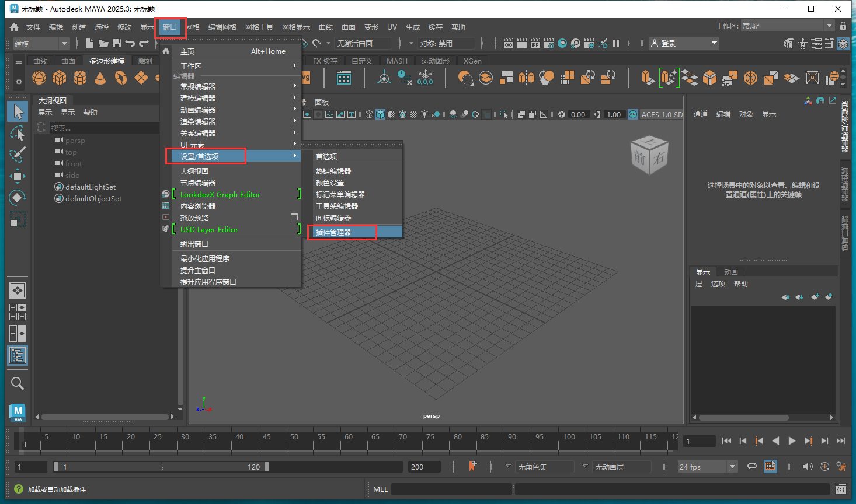Screen dimensions: 856x504
Task: Toggle loop playback button
Action: click(x=752, y=466)
